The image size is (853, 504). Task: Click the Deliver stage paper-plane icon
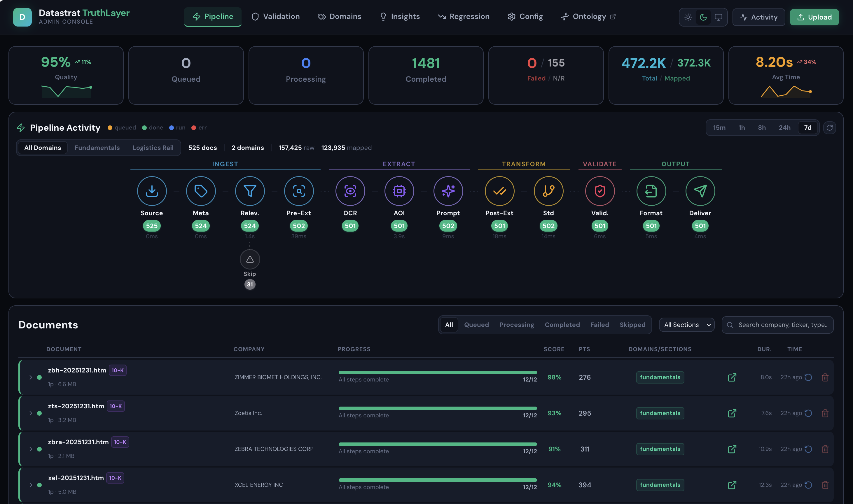(x=700, y=191)
